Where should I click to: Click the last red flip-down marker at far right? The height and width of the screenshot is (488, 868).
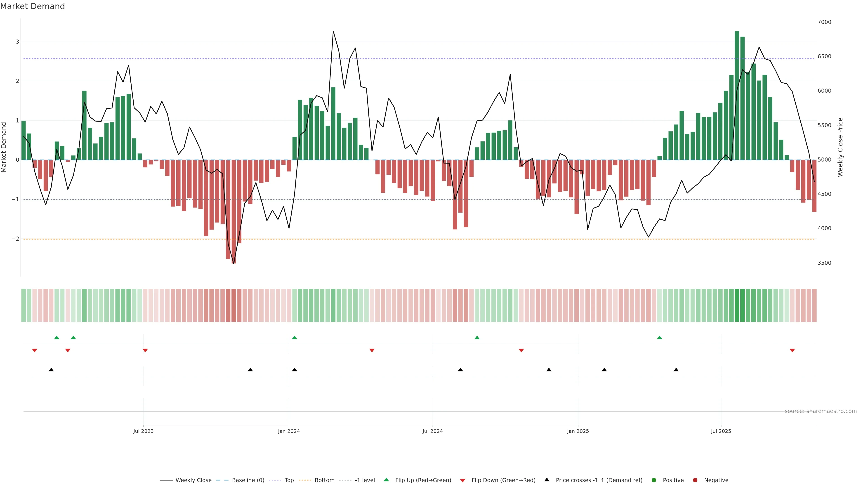[792, 351]
